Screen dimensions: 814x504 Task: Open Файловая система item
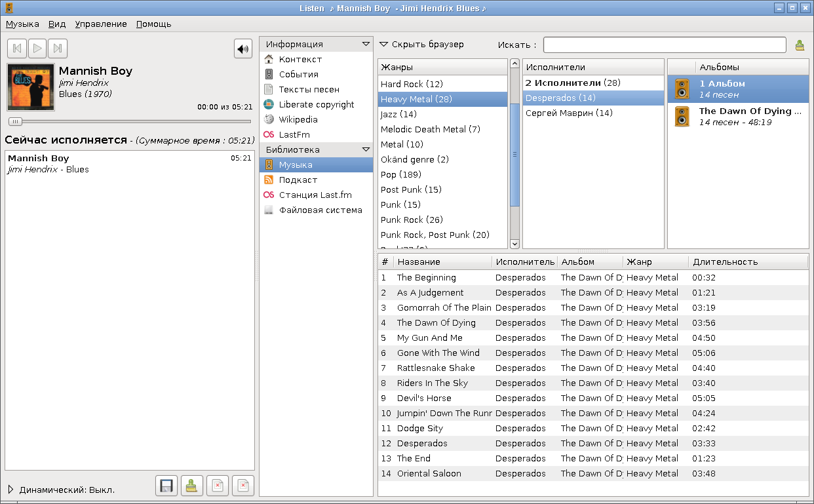317,210
